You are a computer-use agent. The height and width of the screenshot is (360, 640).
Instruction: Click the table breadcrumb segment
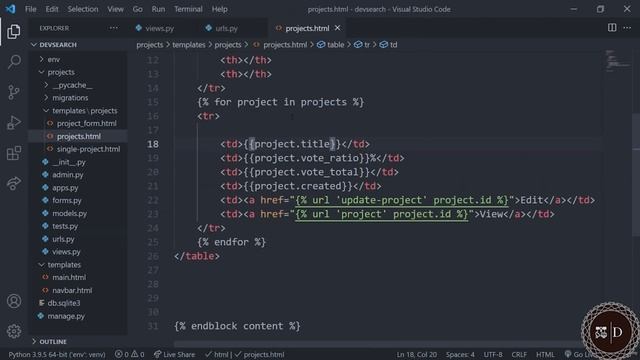click(x=331, y=44)
